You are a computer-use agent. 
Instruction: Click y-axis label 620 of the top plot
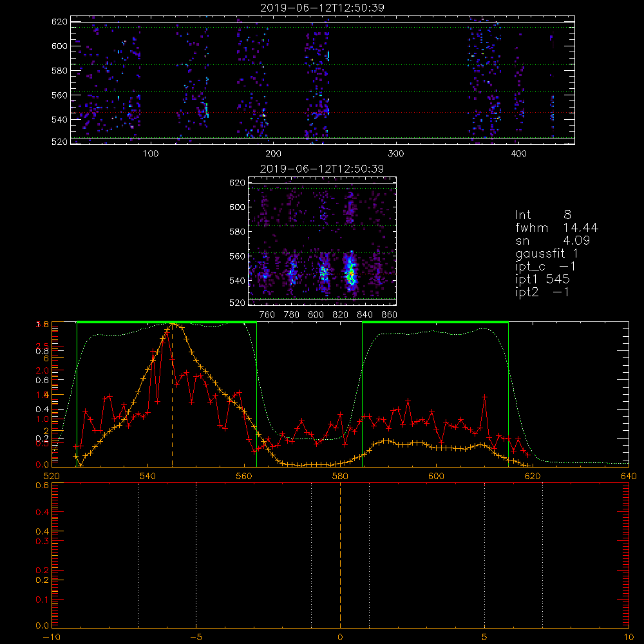(59, 21)
